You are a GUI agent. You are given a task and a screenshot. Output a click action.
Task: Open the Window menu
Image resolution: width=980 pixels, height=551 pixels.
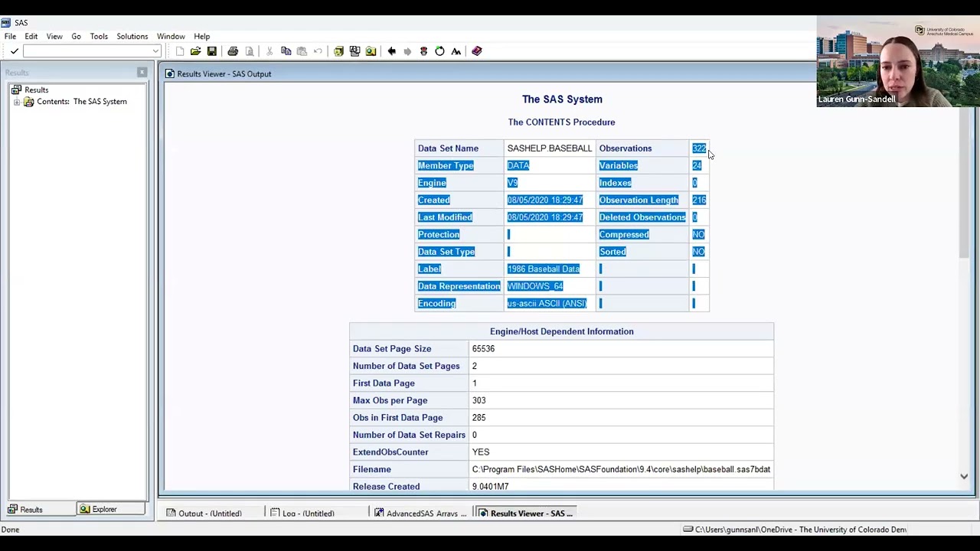coord(171,36)
